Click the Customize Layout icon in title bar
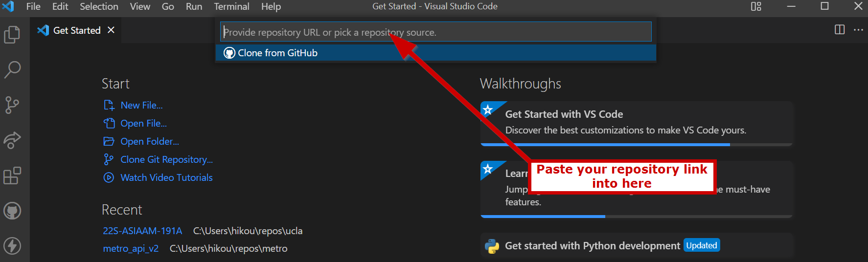868x262 pixels. tap(756, 6)
